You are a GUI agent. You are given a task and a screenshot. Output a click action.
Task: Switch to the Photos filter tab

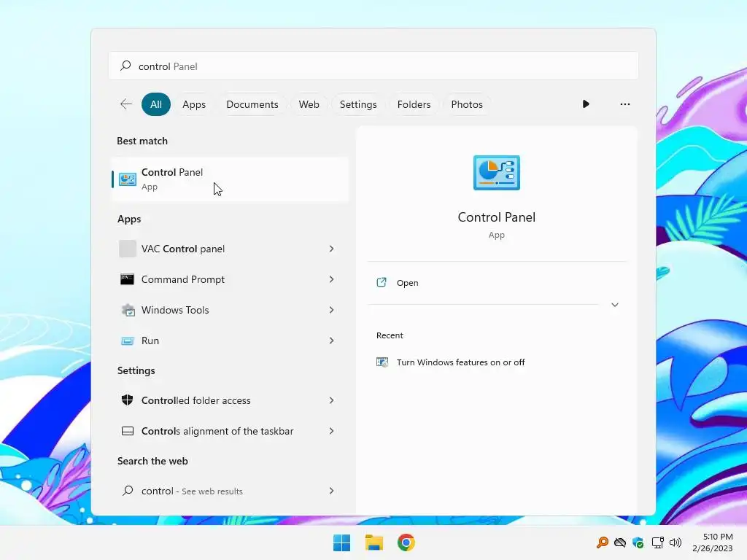pyautogui.click(x=467, y=104)
